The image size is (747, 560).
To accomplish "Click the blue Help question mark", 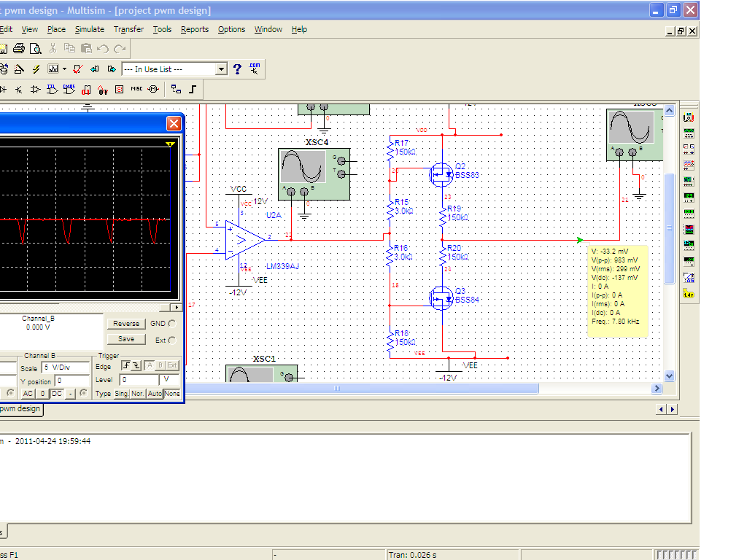I will [x=237, y=69].
